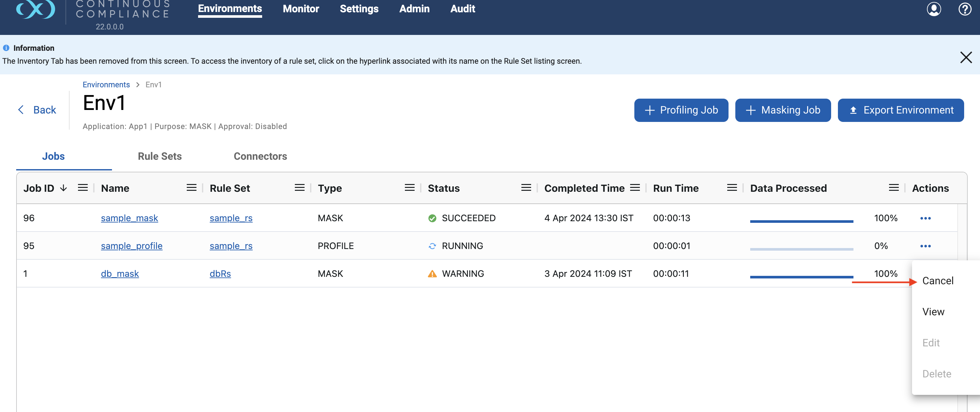The width and height of the screenshot is (980, 412).
Task: Open actions ellipsis for job 96
Action: coord(925,218)
